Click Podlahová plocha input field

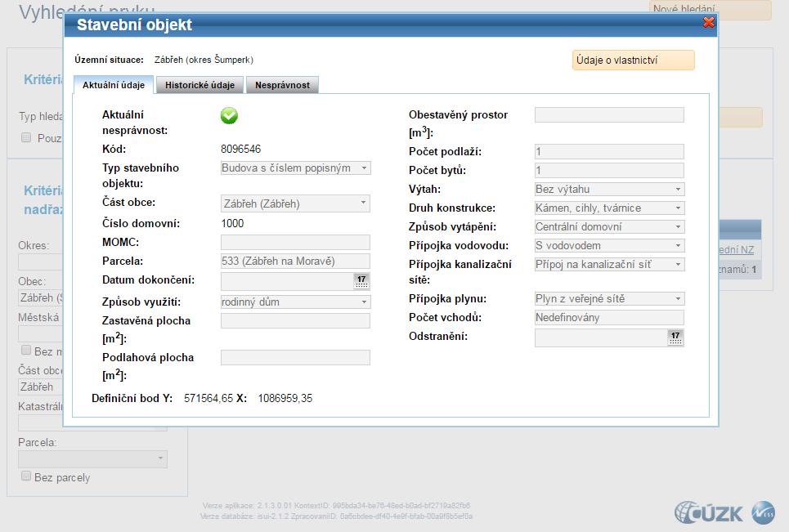(295, 357)
